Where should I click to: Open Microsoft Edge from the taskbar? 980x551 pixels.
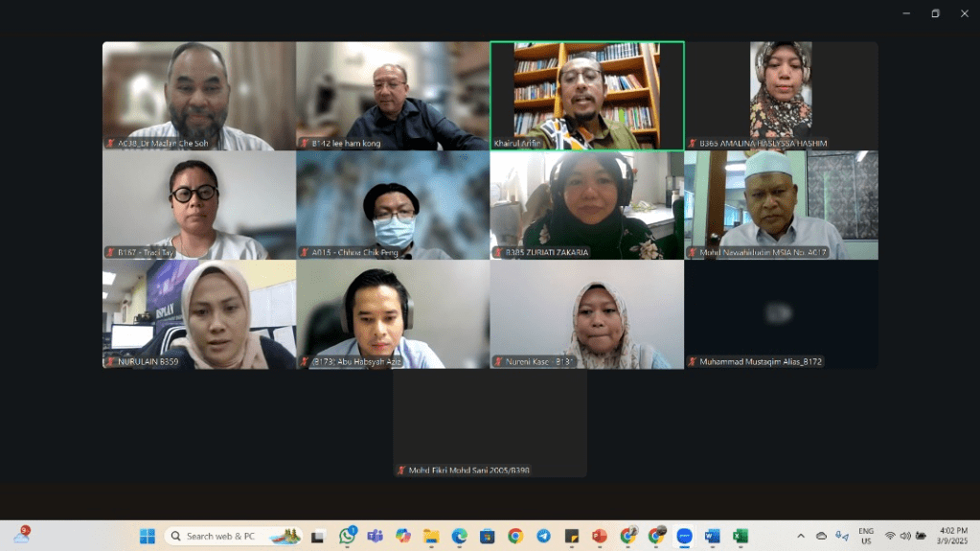tap(459, 536)
